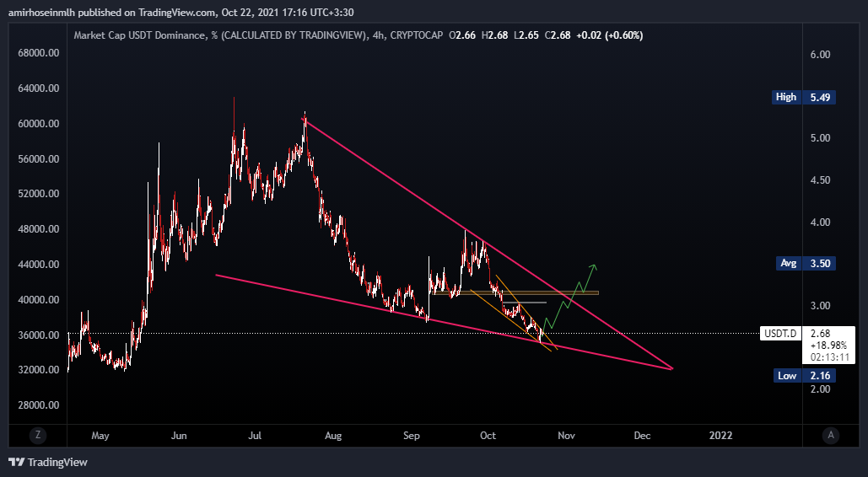Viewport: 868px width, 477px height.
Task: Click the Jul label on time axis
Action: 255,436
